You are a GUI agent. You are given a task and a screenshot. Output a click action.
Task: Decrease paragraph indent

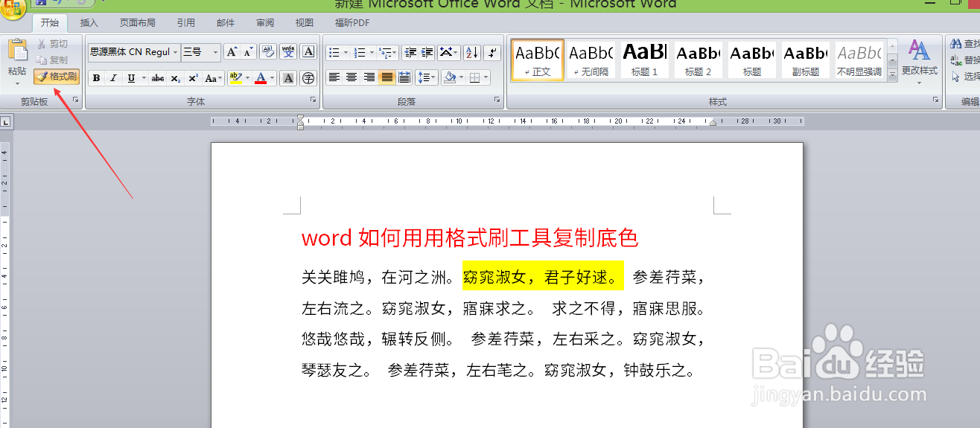[x=410, y=52]
